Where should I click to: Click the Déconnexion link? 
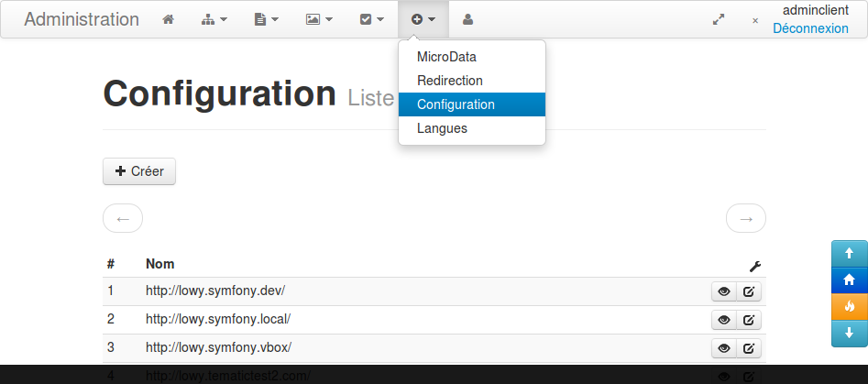810,28
